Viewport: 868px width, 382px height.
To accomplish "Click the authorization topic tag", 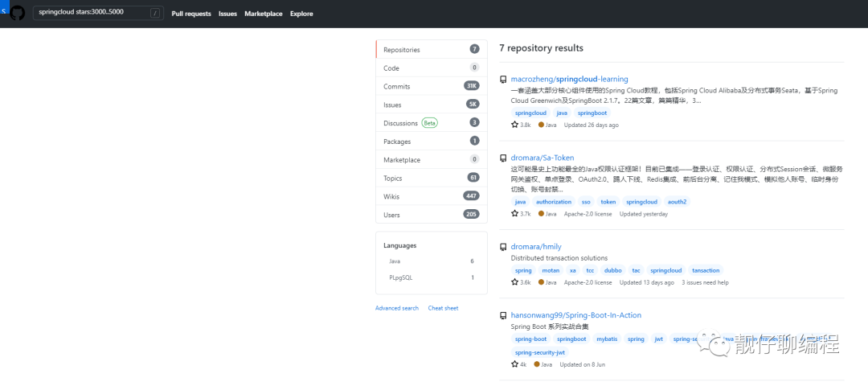I will tap(554, 202).
